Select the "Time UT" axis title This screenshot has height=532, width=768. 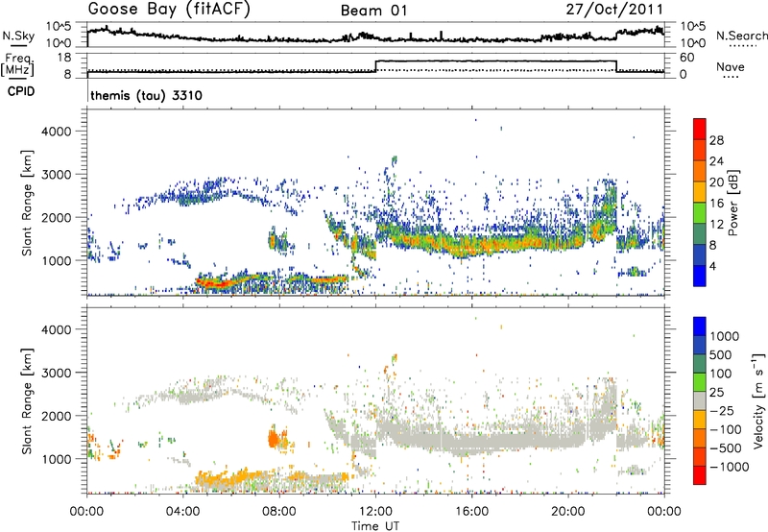(x=375, y=526)
